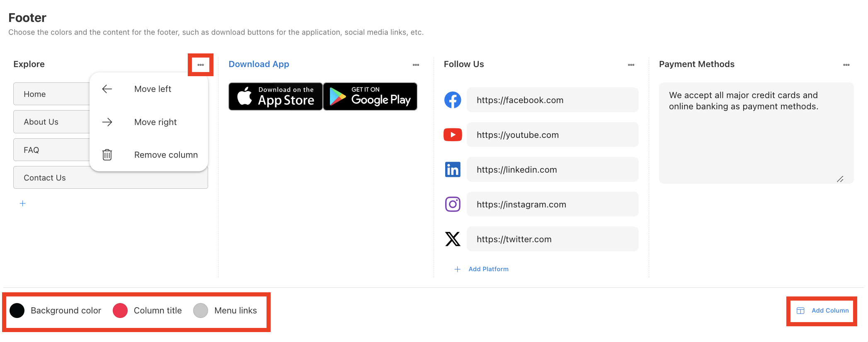The height and width of the screenshot is (342, 868).
Task: Open the Payment Methods column options menu
Action: coord(846,65)
